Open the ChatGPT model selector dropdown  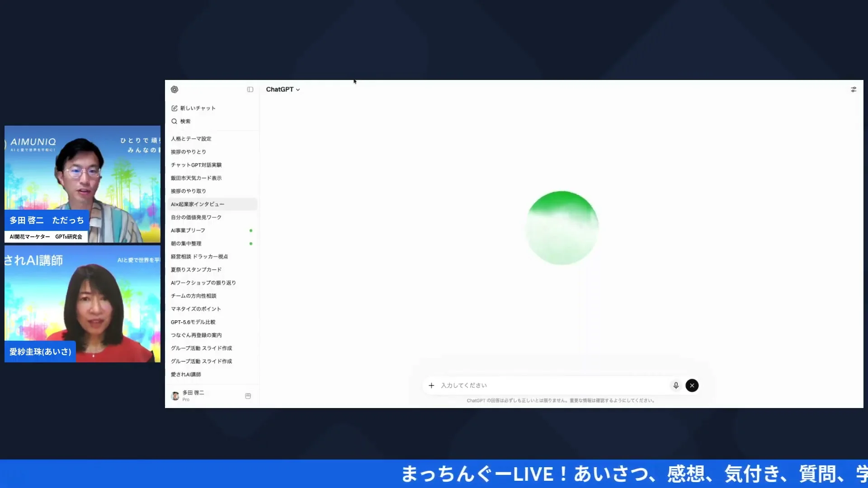(283, 89)
